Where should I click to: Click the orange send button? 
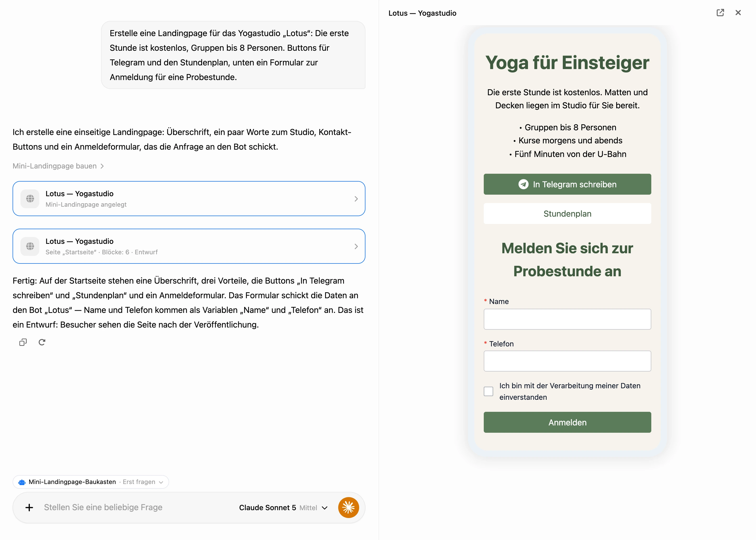coord(348,507)
